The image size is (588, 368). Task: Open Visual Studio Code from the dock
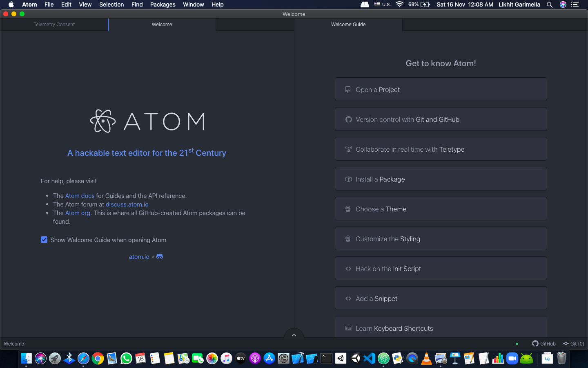tap(369, 359)
